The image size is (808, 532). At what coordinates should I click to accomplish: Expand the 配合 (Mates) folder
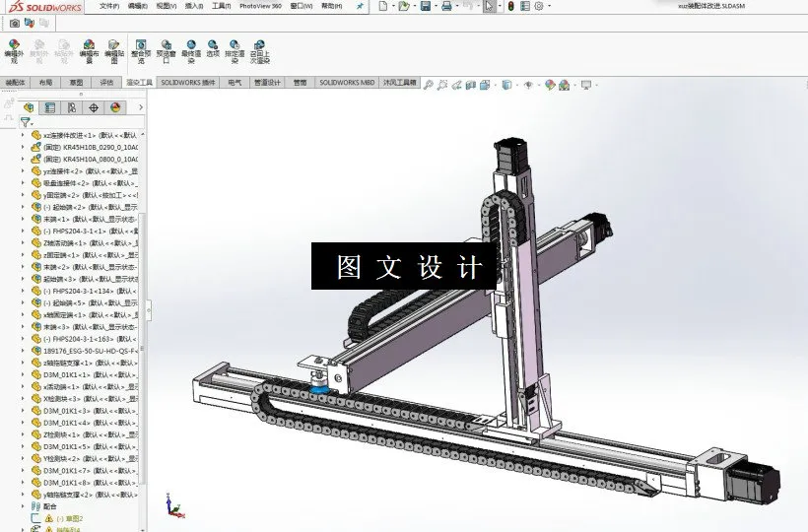pos(23,506)
